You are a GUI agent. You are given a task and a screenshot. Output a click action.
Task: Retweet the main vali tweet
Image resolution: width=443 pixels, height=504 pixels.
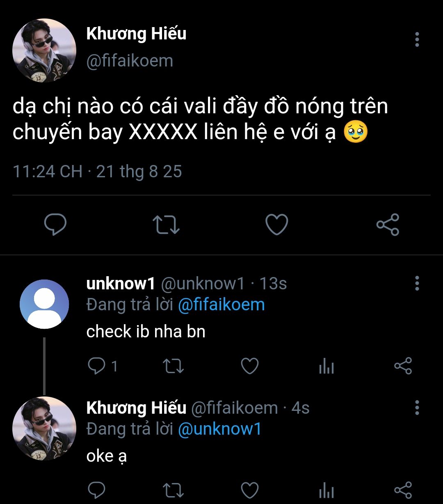(166, 225)
